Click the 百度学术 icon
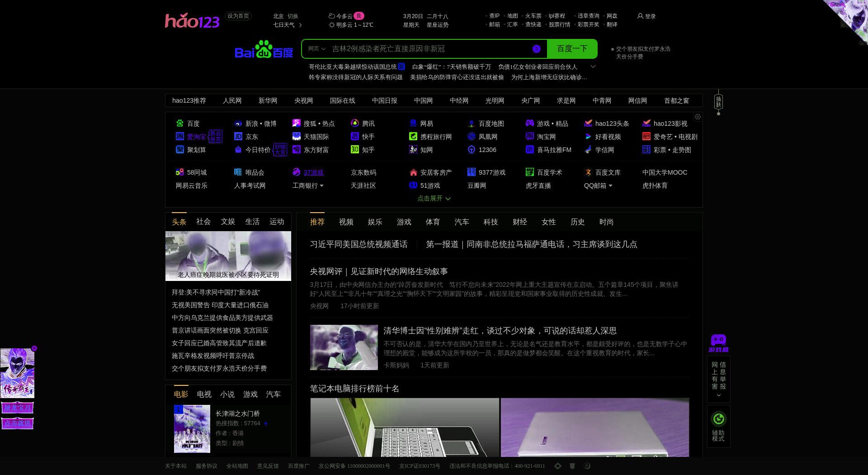Image resolution: width=868 pixels, height=475 pixels. point(529,172)
